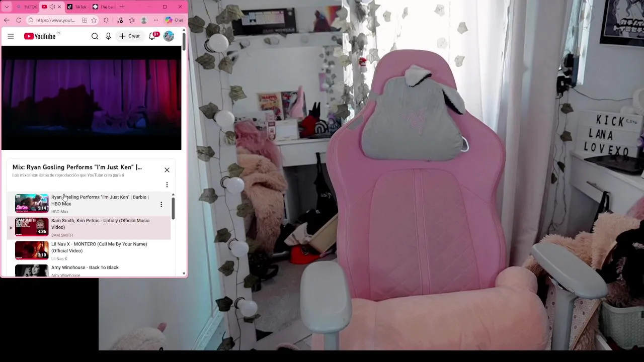Focus the youtube address bar URL

[55, 20]
